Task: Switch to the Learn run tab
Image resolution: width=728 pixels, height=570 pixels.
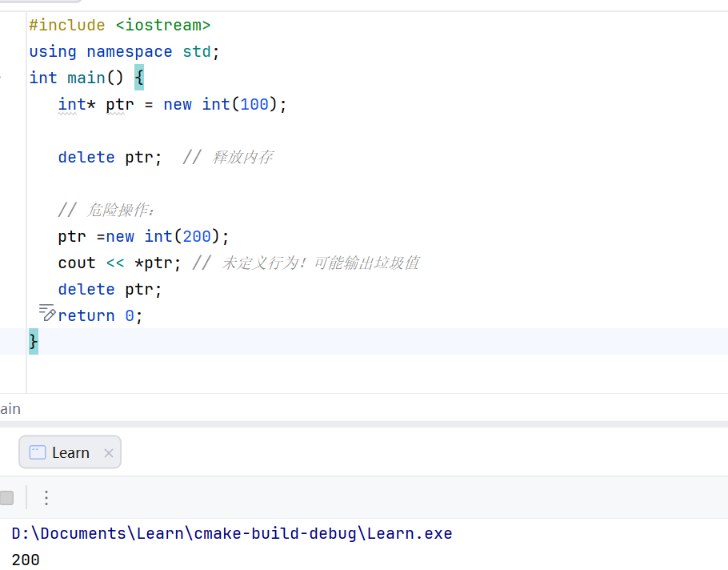Action: click(70, 452)
